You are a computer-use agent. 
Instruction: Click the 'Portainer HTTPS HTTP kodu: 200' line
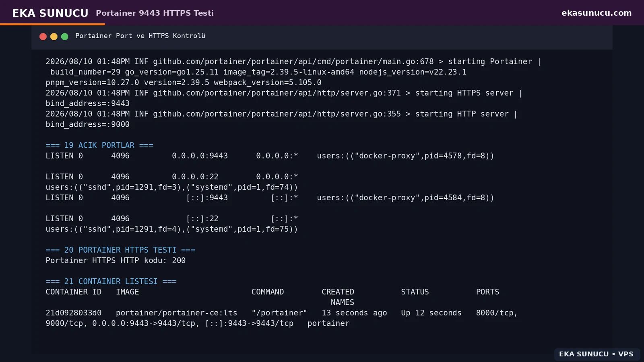pos(116,260)
